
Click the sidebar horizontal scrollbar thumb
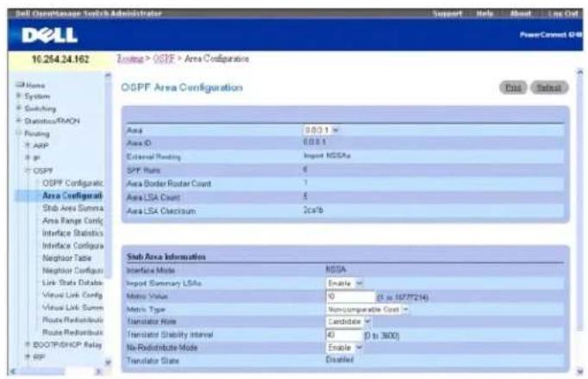41,371
